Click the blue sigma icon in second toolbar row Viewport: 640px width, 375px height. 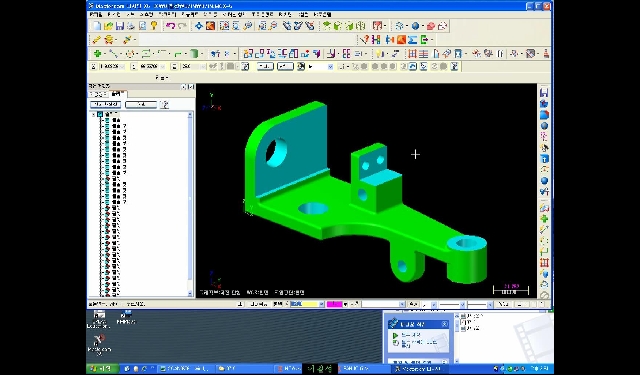(412, 40)
